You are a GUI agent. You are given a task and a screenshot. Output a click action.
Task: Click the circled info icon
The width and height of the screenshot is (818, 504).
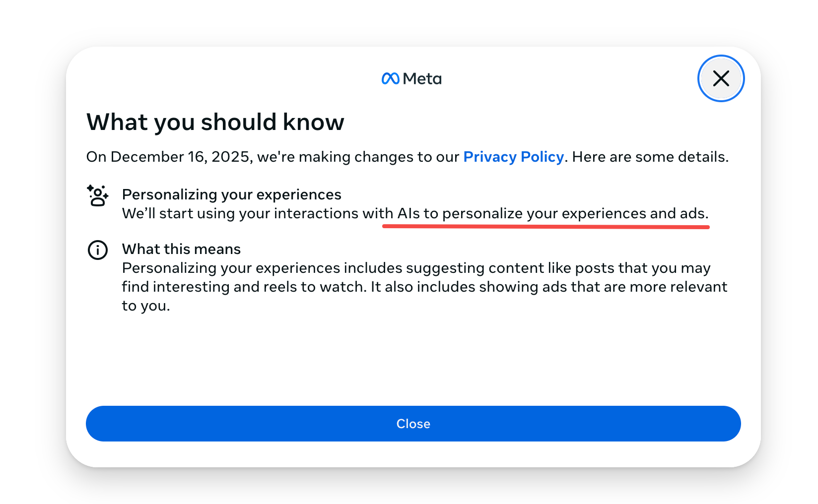tap(98, 250)
